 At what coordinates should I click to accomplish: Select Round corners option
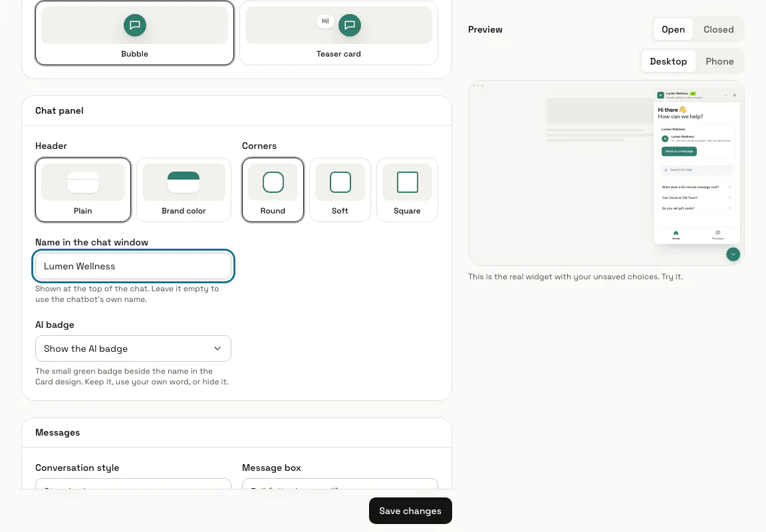point(273,190)
